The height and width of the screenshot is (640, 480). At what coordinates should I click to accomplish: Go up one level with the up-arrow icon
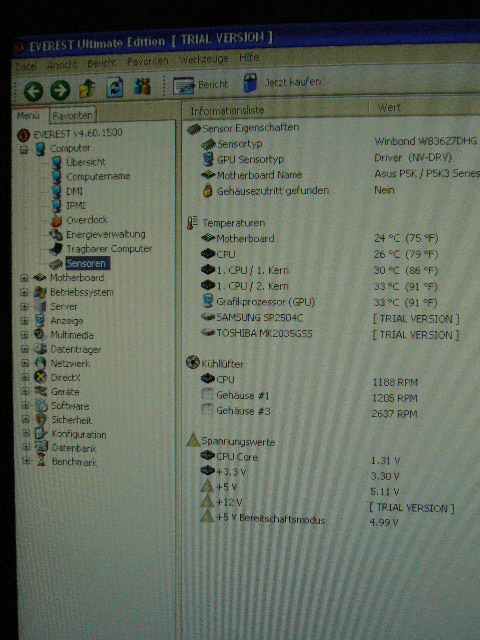(87, 89)
